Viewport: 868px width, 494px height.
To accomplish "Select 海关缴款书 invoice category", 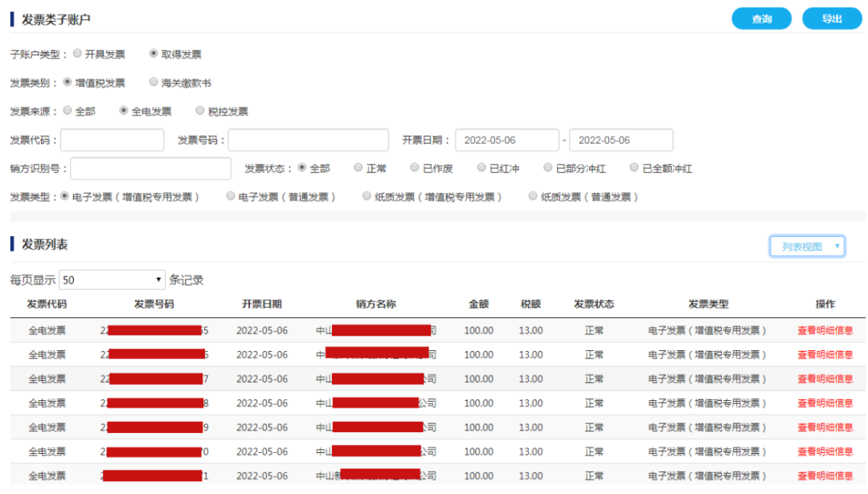I will point(154,82).
